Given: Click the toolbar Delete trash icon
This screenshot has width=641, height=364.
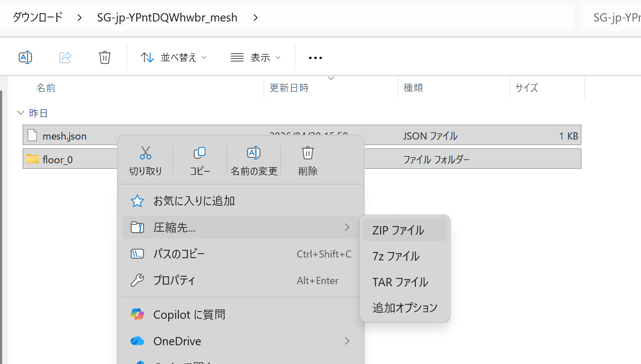Looking at the screenshot, I should coord(105,57).
